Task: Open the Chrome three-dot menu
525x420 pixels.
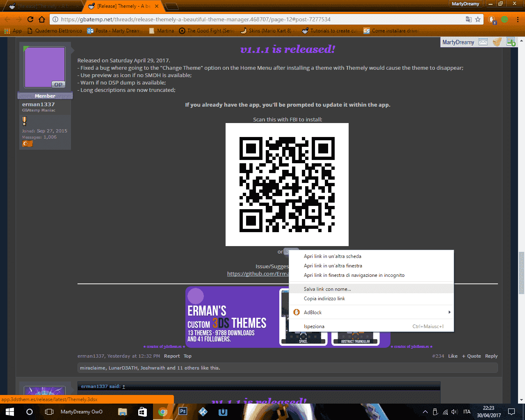Action: click(518, 19)
